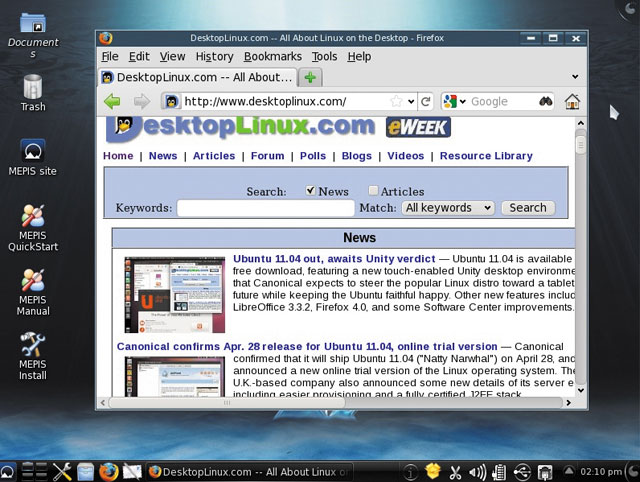The height and width of the screenshot is (482, 640).
Task: Click the green Back arrow in Firefox
Action: [x=112, y=101]
